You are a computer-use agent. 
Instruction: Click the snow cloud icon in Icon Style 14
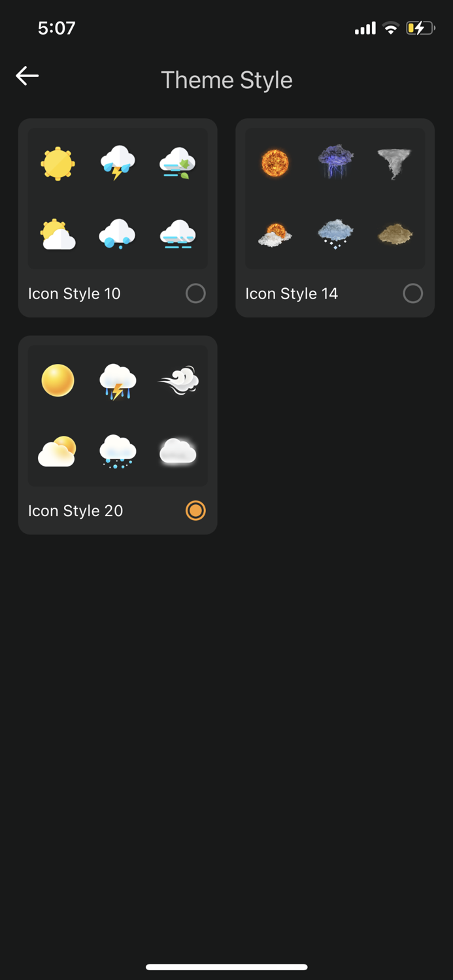tap(335, 235)
